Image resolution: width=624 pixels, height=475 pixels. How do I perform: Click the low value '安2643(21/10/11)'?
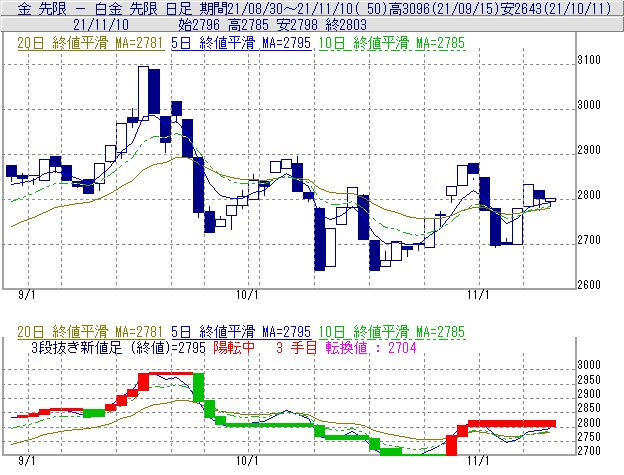556,8
